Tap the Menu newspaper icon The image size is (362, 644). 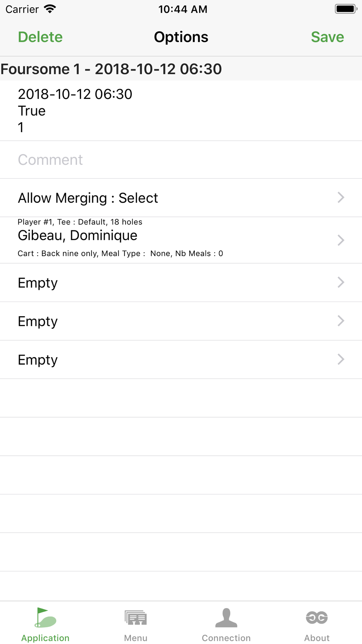136,618
